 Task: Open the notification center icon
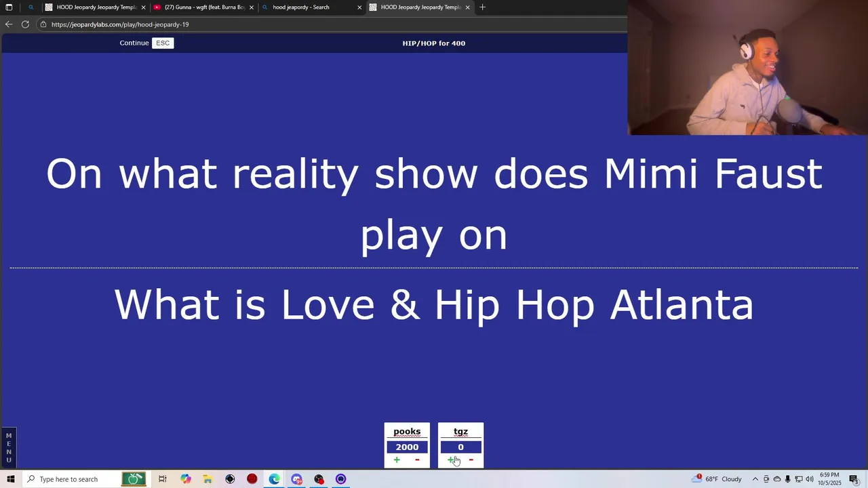[854, 479]
